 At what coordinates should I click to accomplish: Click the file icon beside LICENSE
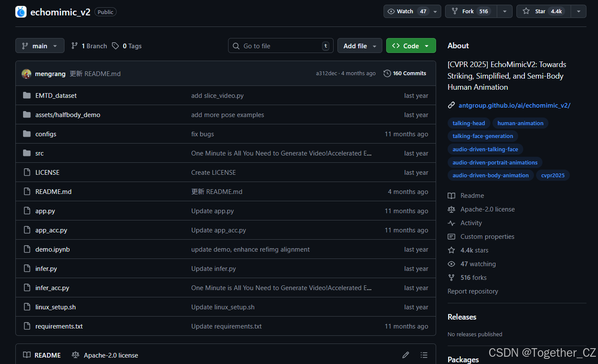[27, 172]
